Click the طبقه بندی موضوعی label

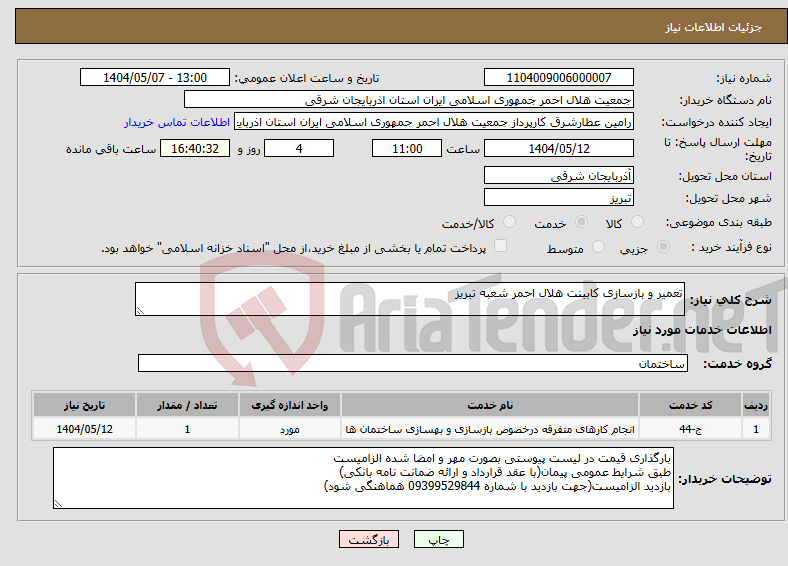pos(719,222)
